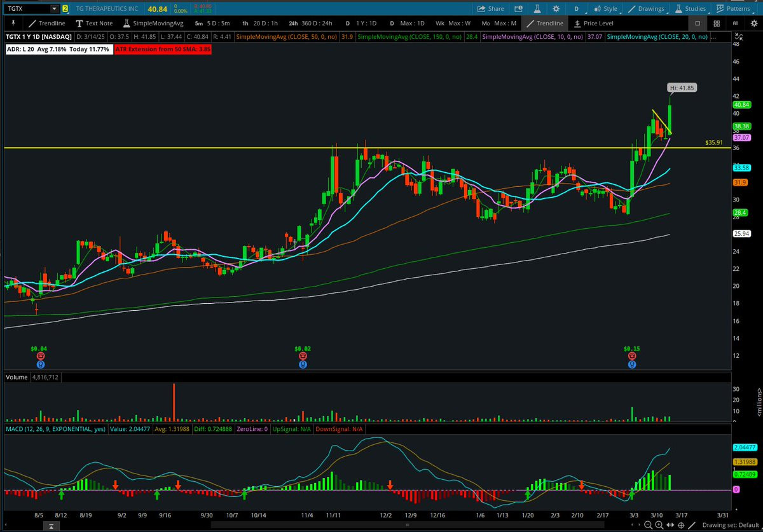
Task: Click the green 40.84 price axis tag
Action: tap(741, 104)
